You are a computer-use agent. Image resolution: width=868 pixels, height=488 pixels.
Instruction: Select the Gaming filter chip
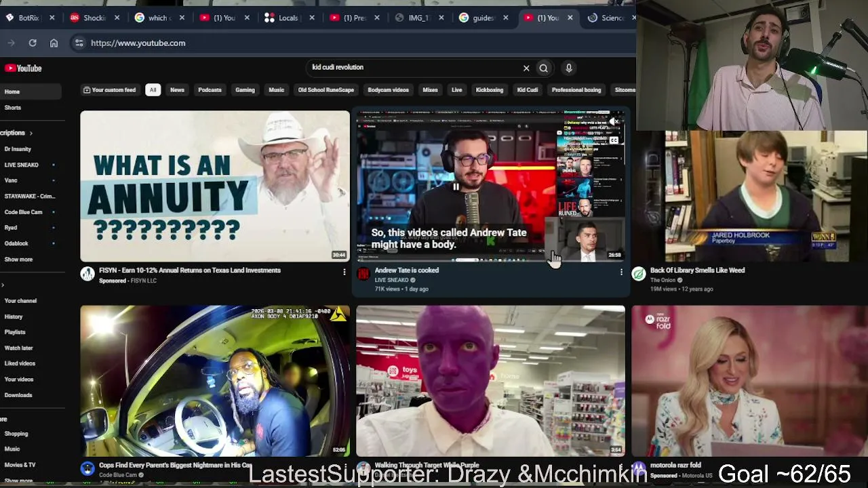pos(245,89)
